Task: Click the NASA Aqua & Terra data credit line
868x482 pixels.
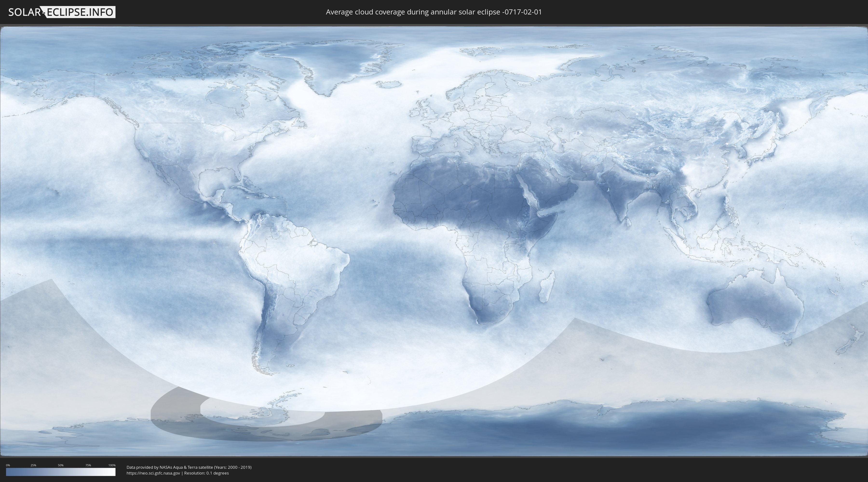Action: coord(189,467)
